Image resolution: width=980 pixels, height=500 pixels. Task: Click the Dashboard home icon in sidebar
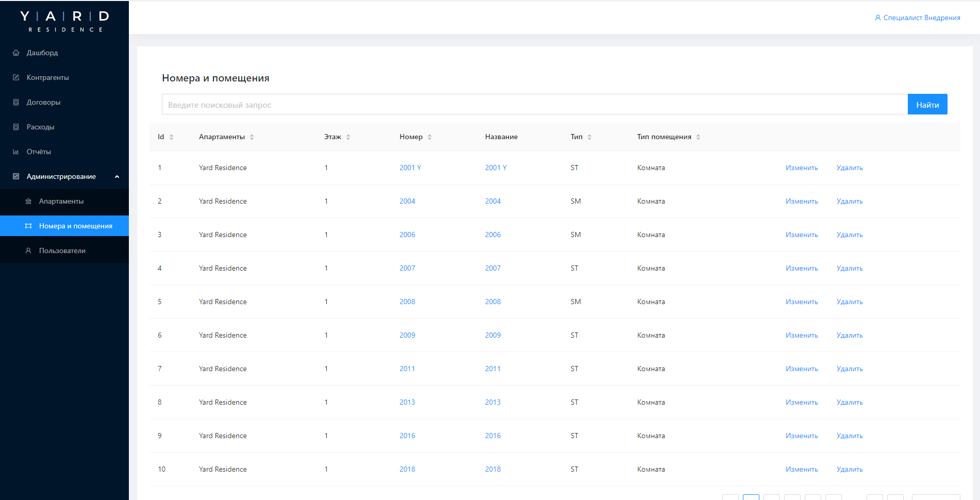pyautogui.click(x=16, y=53)
